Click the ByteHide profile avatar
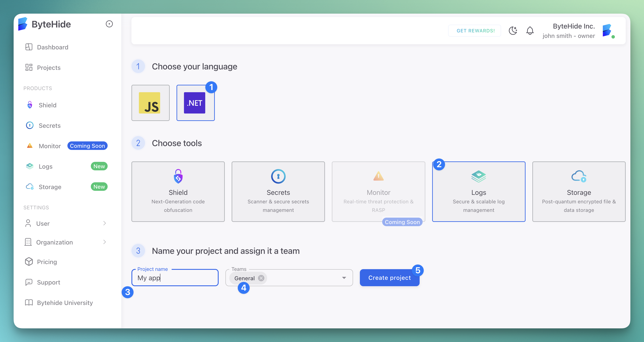The width and height of the screenshot is (644, 342). pyautogui.click(x=607, y=30)
